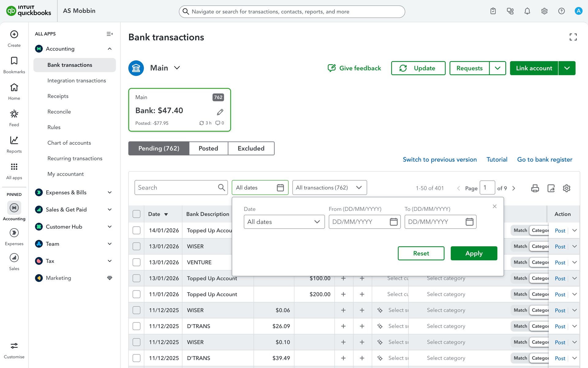Select checkbox for 14/01/2026 Topped Up row
The height and width of the screenshot is (368, 588).
click(x=137, y=230)
